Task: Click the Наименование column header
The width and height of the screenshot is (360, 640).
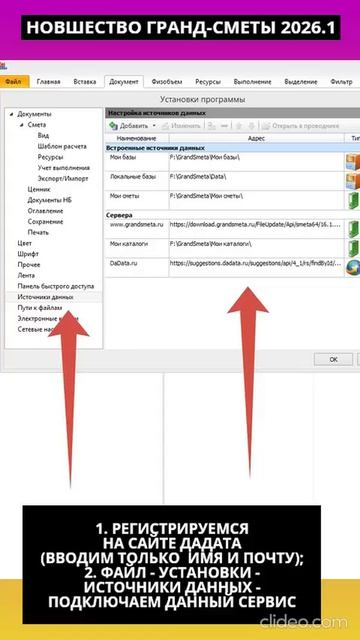Action: pyautogui.click(x=137, y=138)
